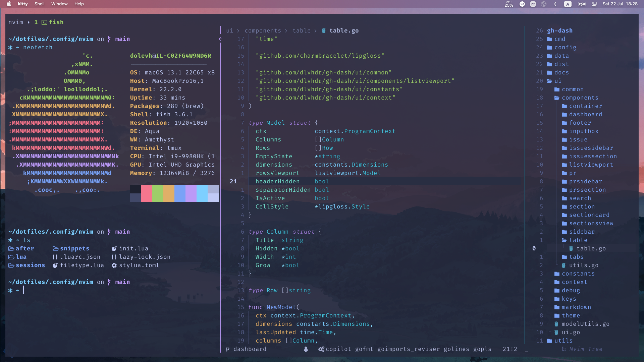Click the pine tree icon in the statusline

[x=306, y=349]
